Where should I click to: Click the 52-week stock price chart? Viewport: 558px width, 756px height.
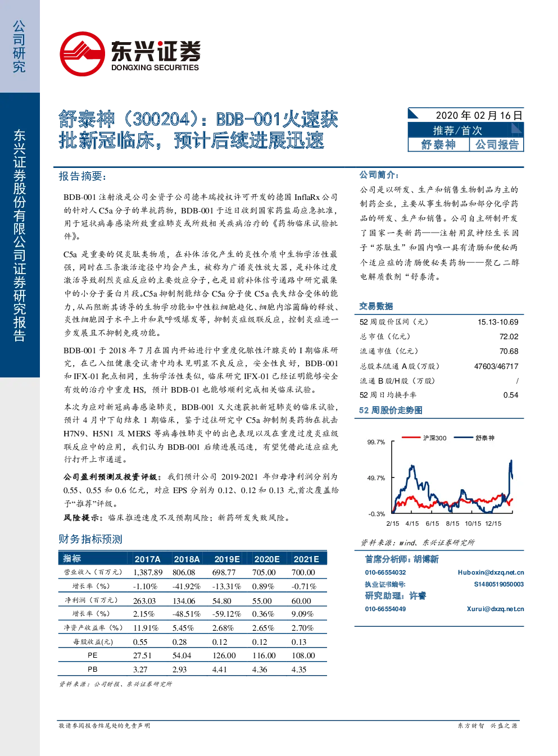(440, 480)
